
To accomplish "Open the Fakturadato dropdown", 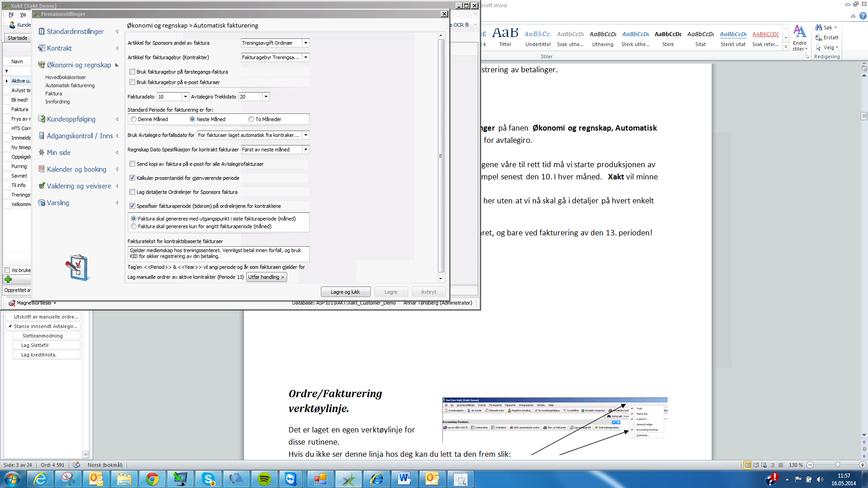I will (x=185, y=97).
